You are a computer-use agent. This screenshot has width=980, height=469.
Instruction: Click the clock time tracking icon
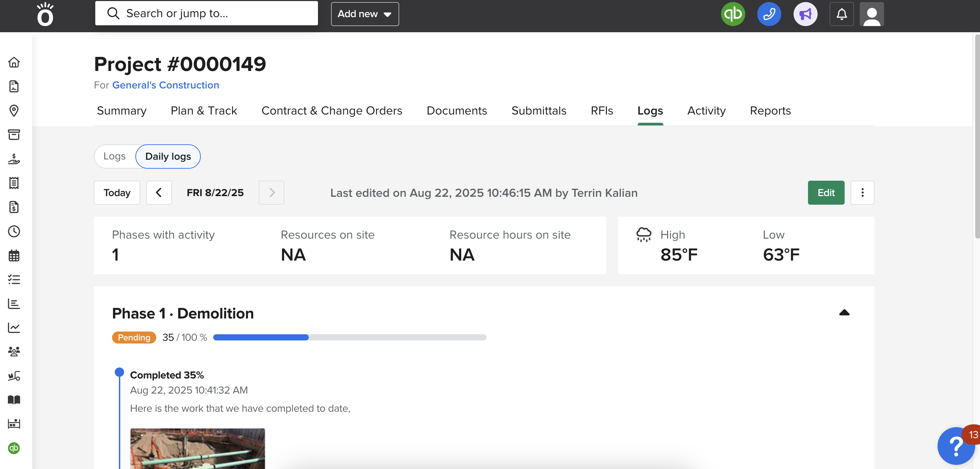pos(14,231)
